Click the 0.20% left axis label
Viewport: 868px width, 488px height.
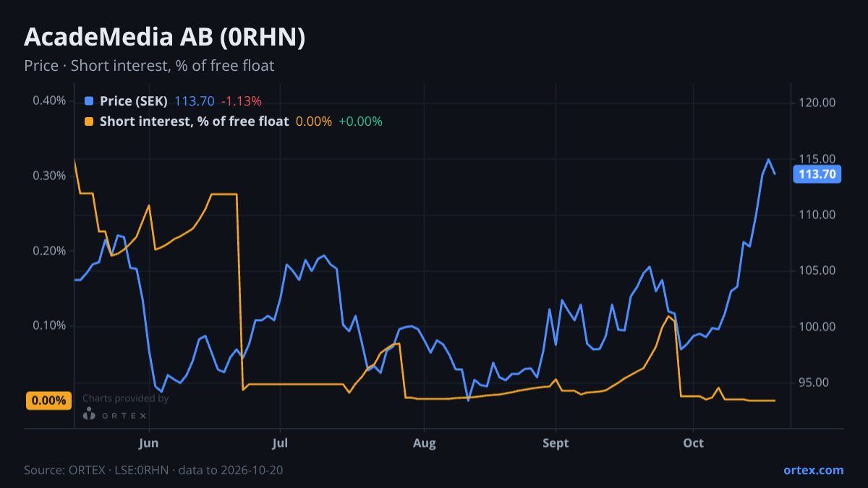coord(49,251)
